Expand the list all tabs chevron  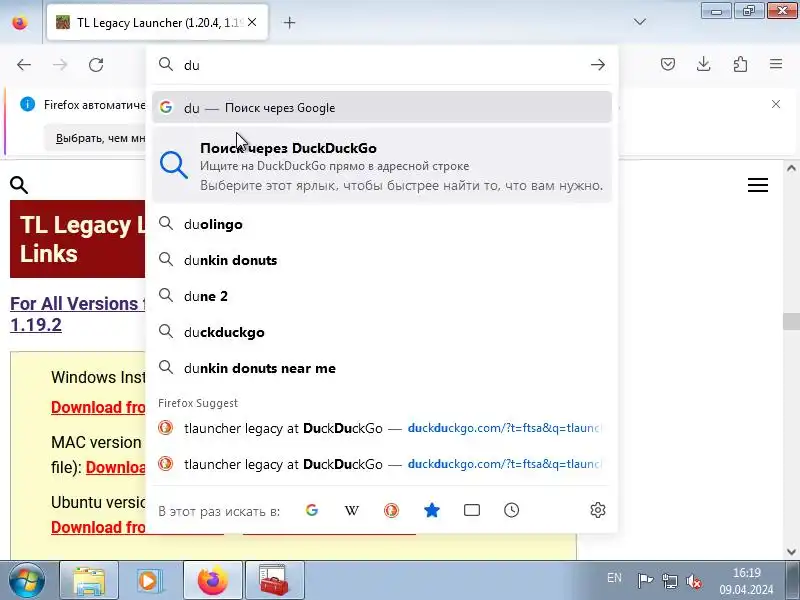tap(640, 22)
